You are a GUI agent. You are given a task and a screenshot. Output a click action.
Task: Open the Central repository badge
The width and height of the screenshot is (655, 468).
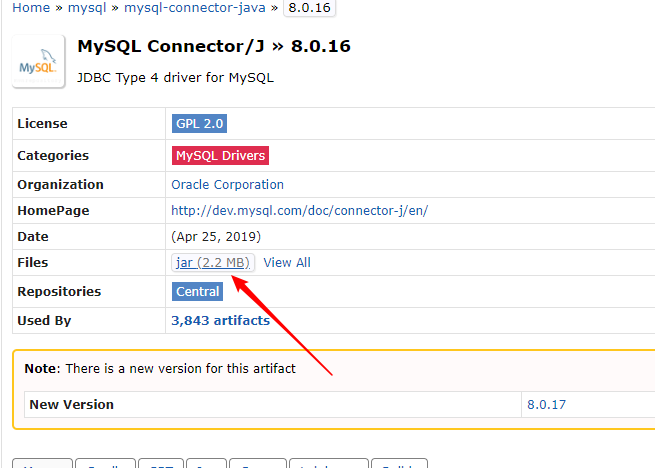pos(197,291)
